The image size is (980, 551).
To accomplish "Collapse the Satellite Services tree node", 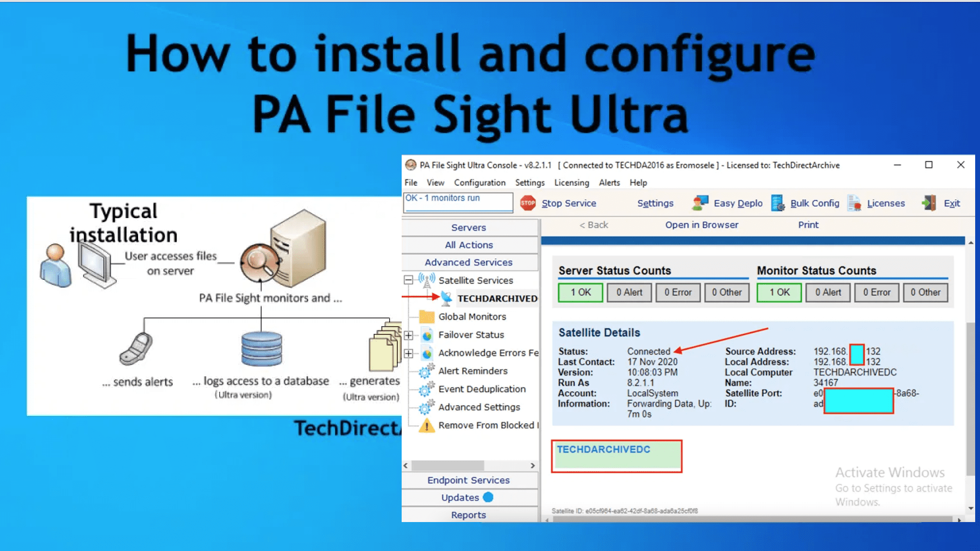I will [408, 280].
